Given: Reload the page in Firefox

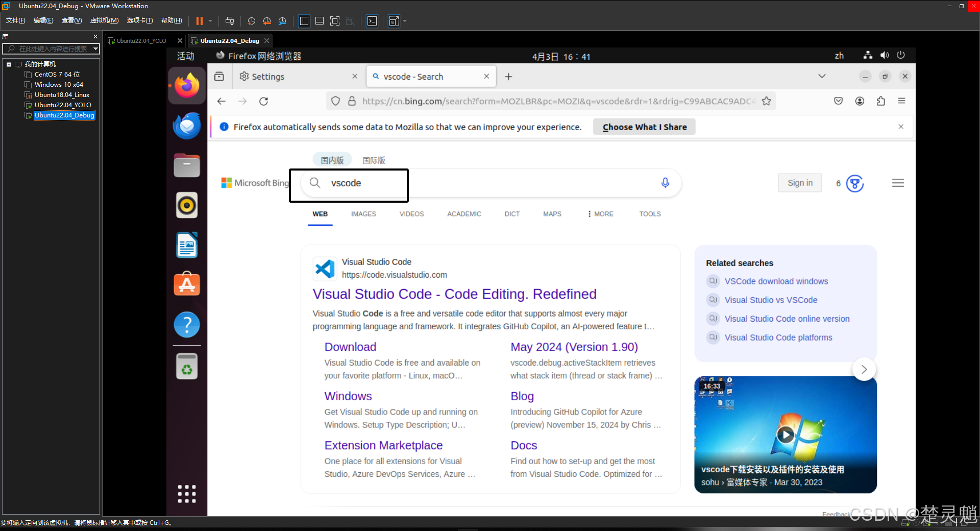Looking at the screenshot, I should click(263, 101).
